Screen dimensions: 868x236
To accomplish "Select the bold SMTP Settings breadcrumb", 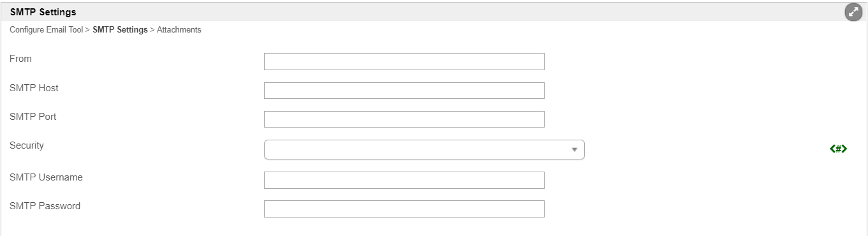I will coord(120,30).
